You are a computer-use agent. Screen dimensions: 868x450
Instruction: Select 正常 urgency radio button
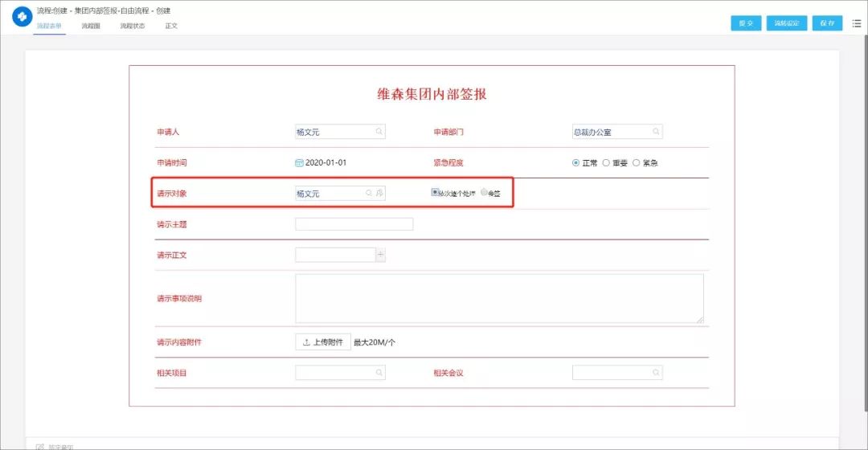coord(575,163)
